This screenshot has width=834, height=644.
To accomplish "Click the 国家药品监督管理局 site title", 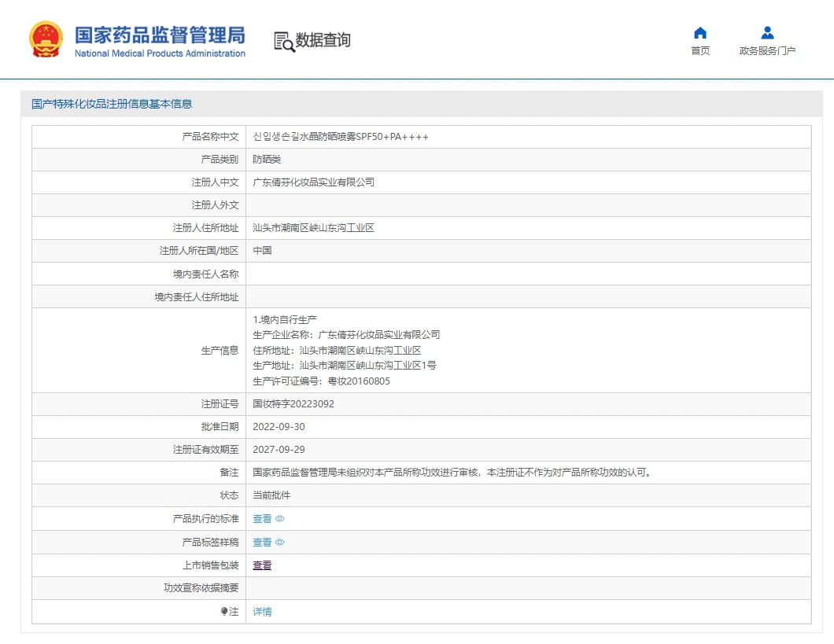I will tap(160, 35).
